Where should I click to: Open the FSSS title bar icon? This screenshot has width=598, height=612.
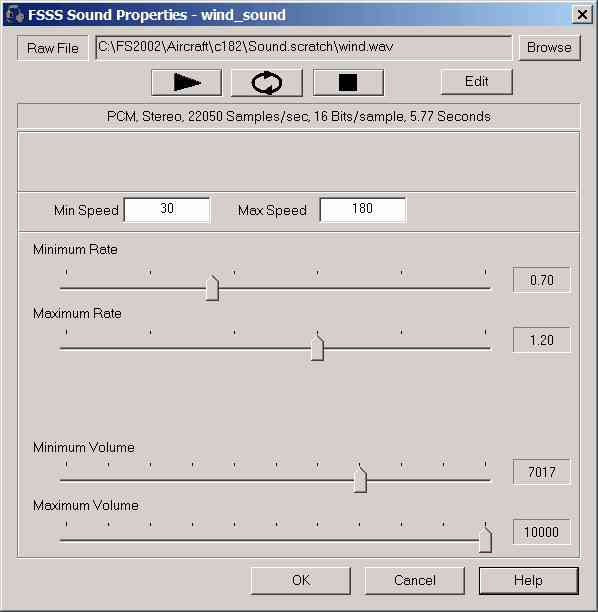[x=15, y=15]
